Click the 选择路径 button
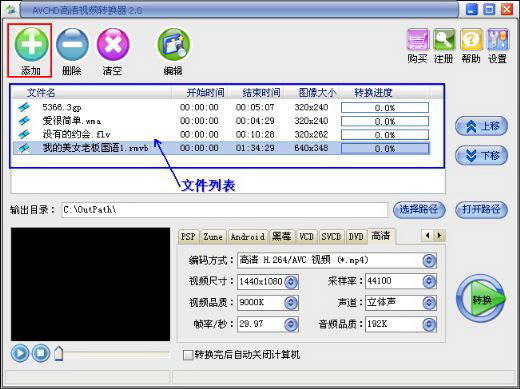 point(419,210)
